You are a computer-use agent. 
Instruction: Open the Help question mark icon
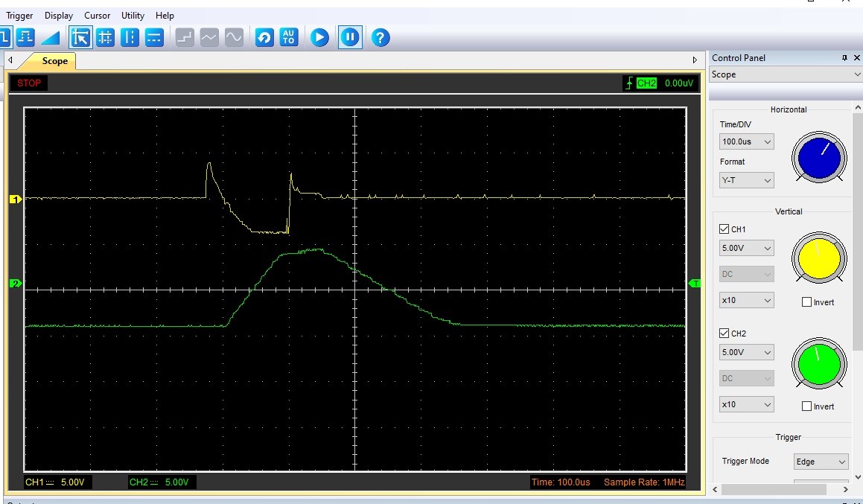point(380,37)
